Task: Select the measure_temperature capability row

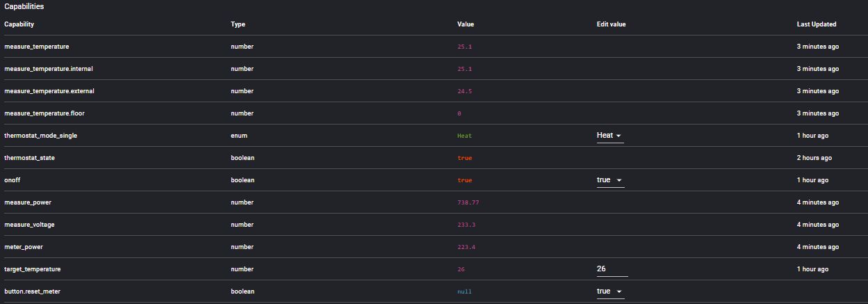Action: point(37,47)
